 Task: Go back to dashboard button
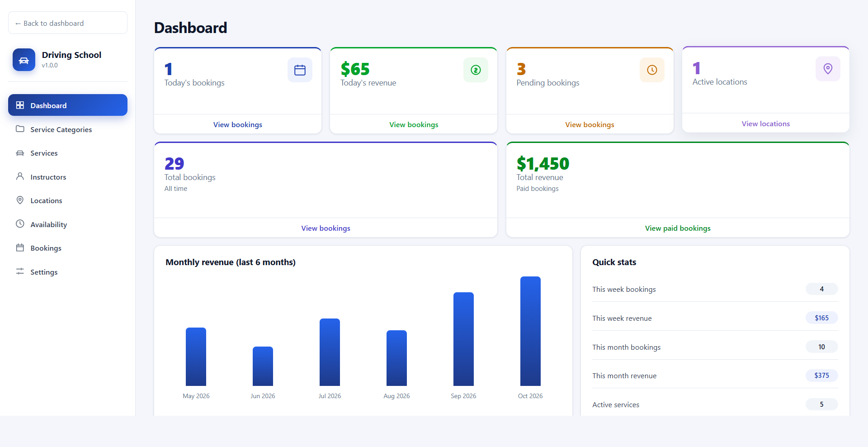coord(68,23)
